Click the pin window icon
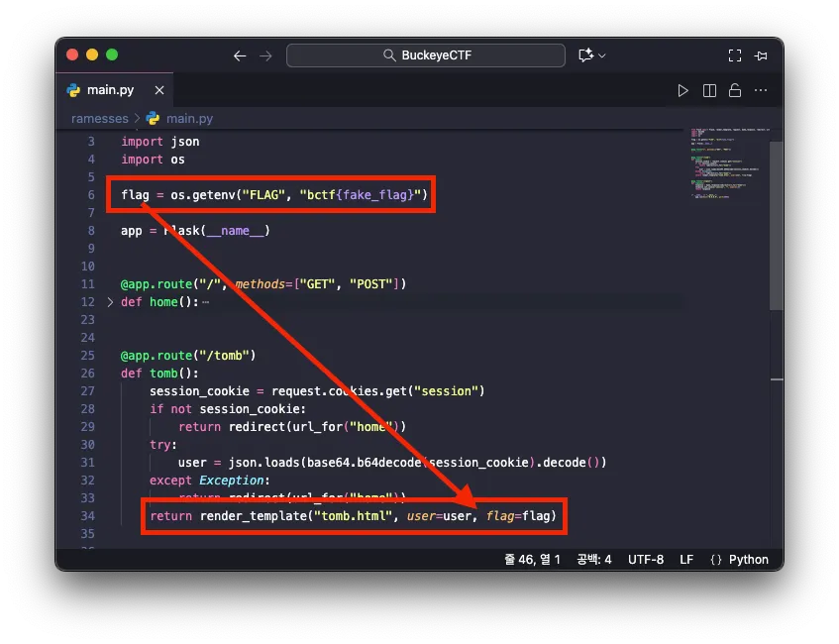This screenshot has width=839, height=644. click(761, 55)
